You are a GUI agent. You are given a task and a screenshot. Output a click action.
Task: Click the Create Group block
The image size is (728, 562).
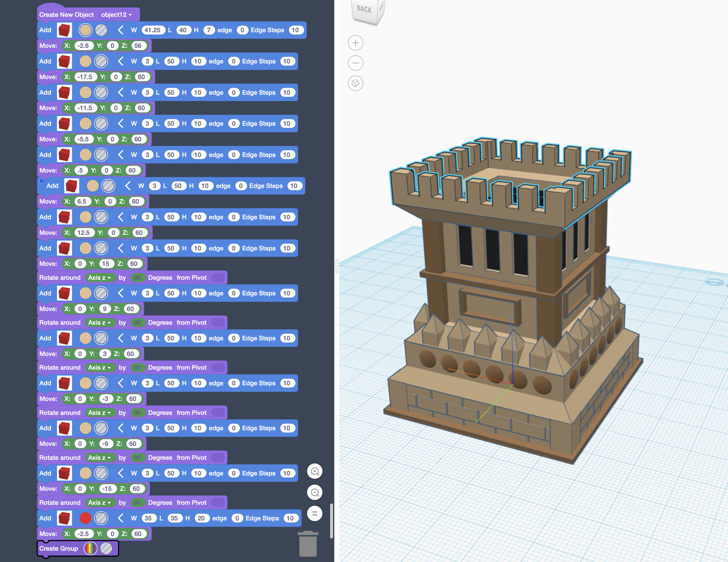coord(59,548)
